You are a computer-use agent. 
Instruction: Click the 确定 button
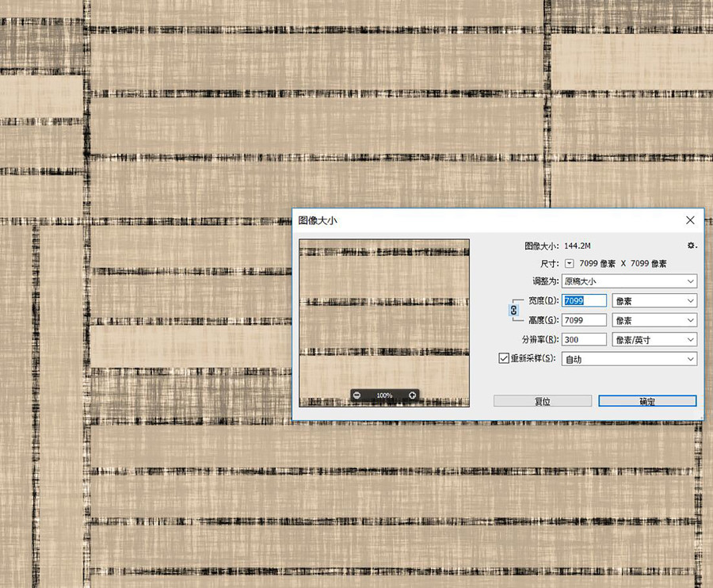(x=647, y=401)
